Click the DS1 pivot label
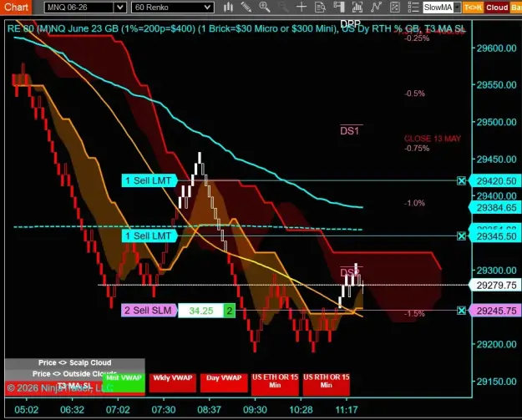Image resolution: width=522 pixels, height=420 pixels. click(350, 131)
